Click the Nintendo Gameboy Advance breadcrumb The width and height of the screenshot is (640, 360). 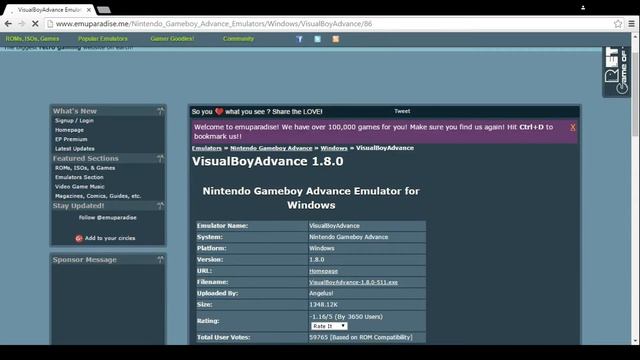pos(271,148)
